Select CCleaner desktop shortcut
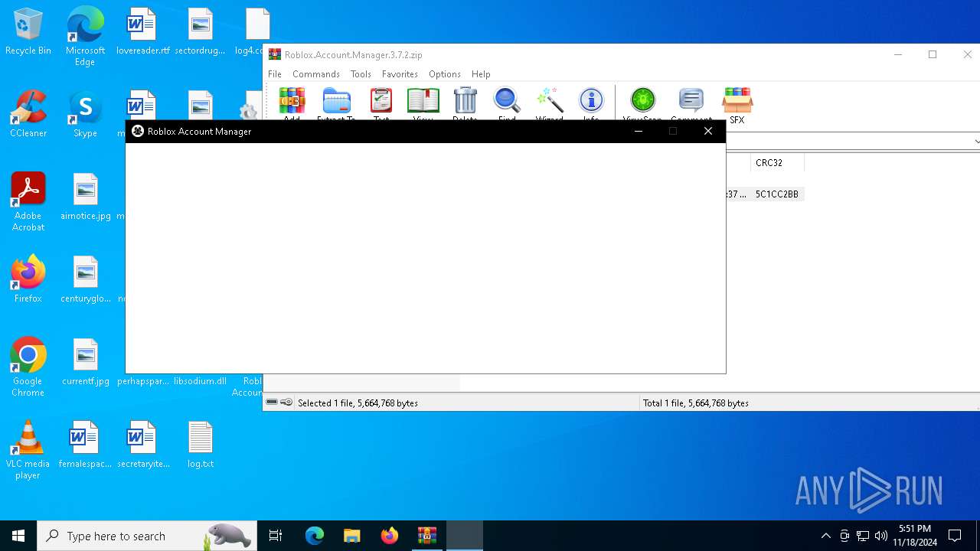The image size is (980, 551). pyautogui.click(x=28, y=114)
